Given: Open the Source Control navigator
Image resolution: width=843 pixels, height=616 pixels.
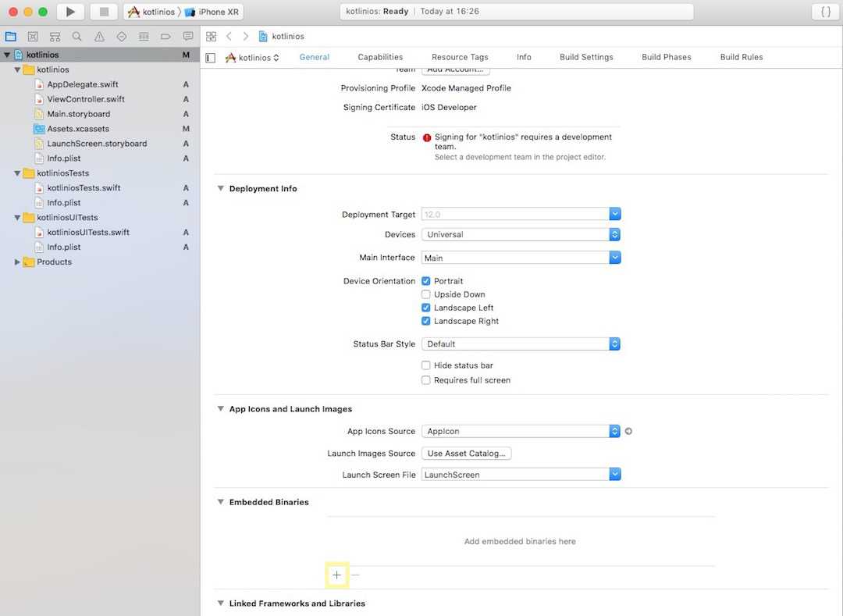Looking at the screenshot, I should pyautogui.click(x=33, y=37).
